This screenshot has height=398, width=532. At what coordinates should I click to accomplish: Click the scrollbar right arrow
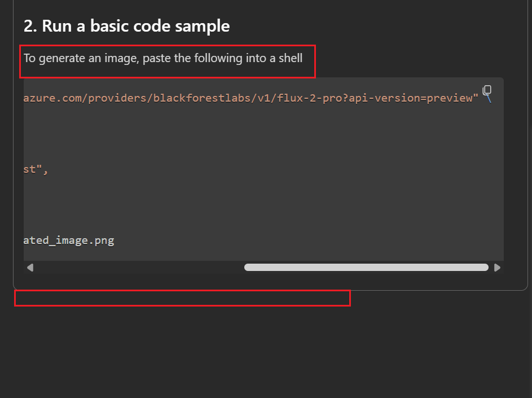point(497,268)
